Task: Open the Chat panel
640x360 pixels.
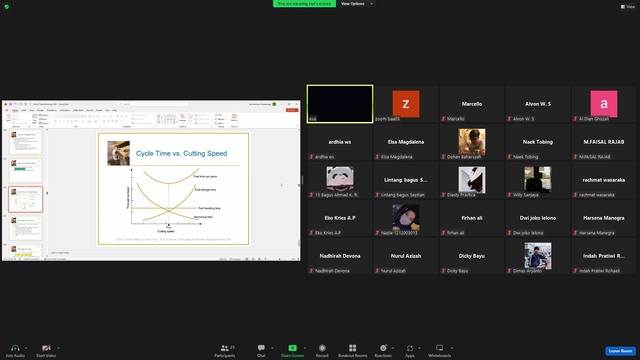Action: 261,351
